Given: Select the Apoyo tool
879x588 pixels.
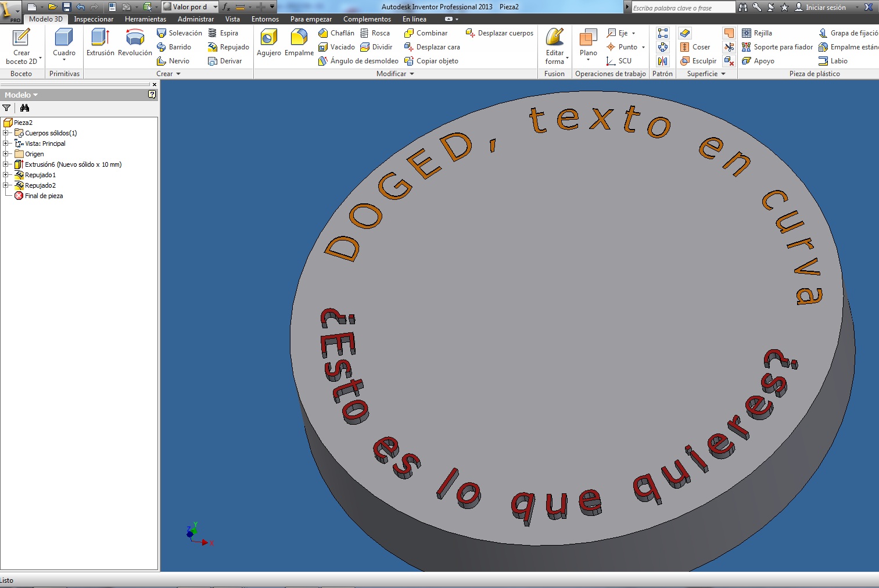Looking at the screenshot, I should [x=758, y=61].
